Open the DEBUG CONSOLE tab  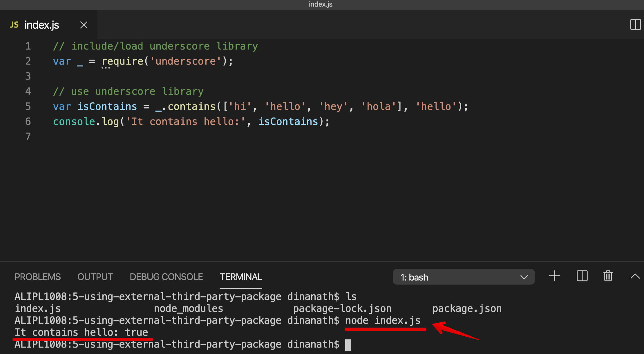tap(166, 277)
